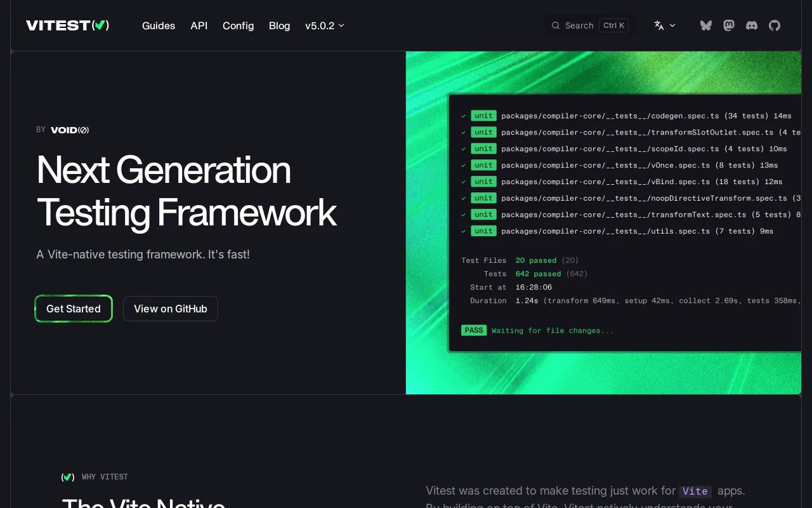Click the Search field with Ctrl K
Viewport: 812px width, 508px height.
coord(589,25)
